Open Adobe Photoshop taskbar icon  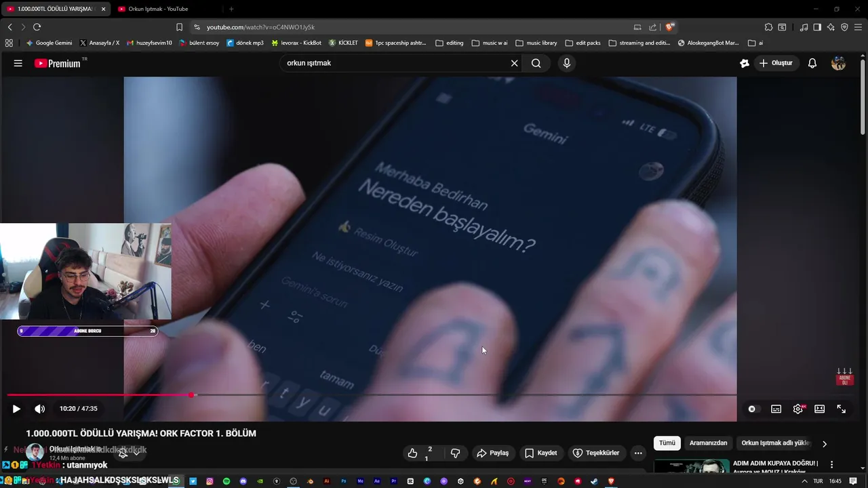344,481
